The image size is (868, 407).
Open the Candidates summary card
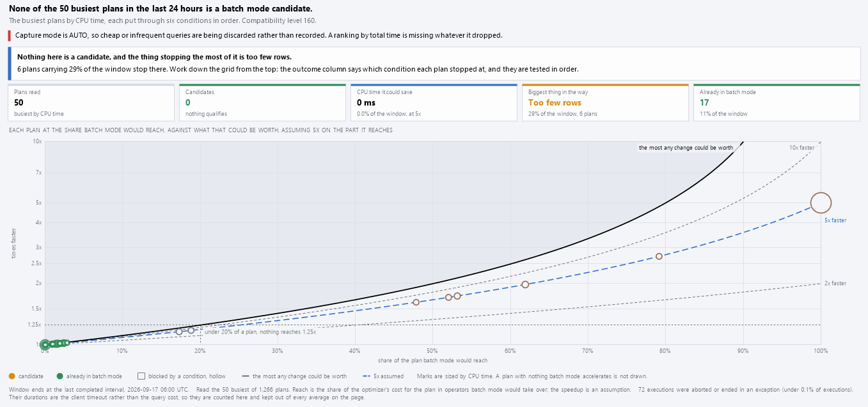263,103
